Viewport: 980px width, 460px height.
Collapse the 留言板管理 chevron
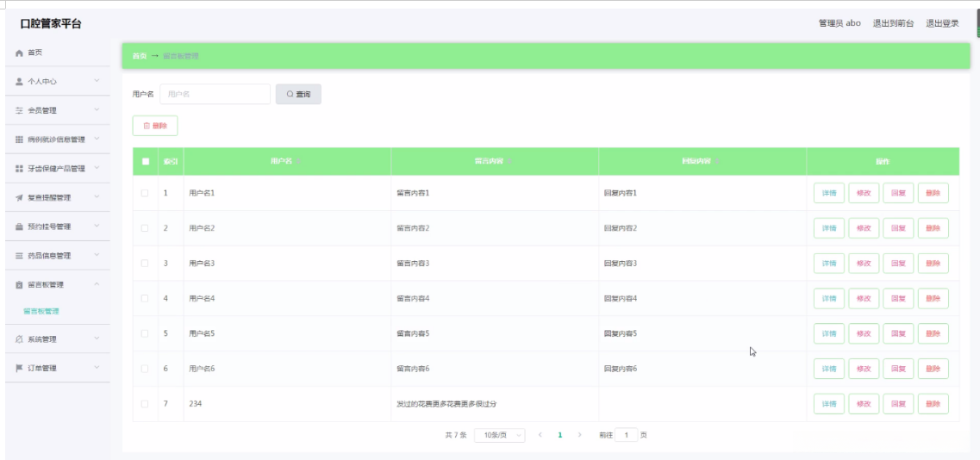pos(97,284)
